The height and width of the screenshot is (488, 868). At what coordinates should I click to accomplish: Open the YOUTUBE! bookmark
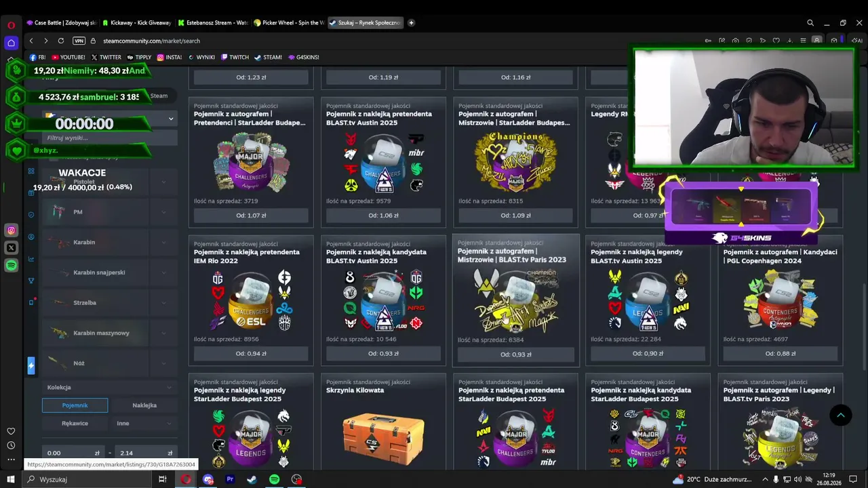[x=68, y=57]
